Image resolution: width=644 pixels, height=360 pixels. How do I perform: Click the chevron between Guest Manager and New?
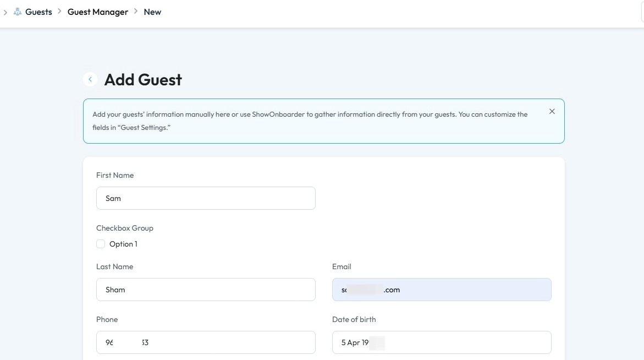(136, 12)
